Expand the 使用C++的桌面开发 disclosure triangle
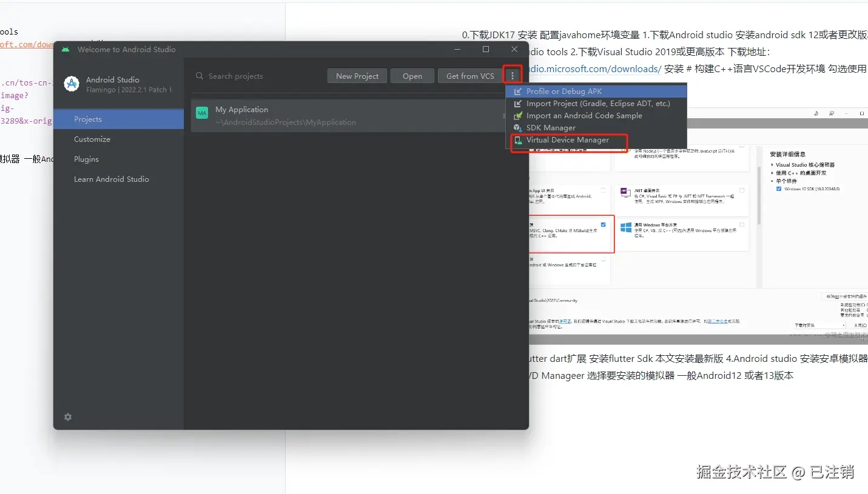 [772, 172]
